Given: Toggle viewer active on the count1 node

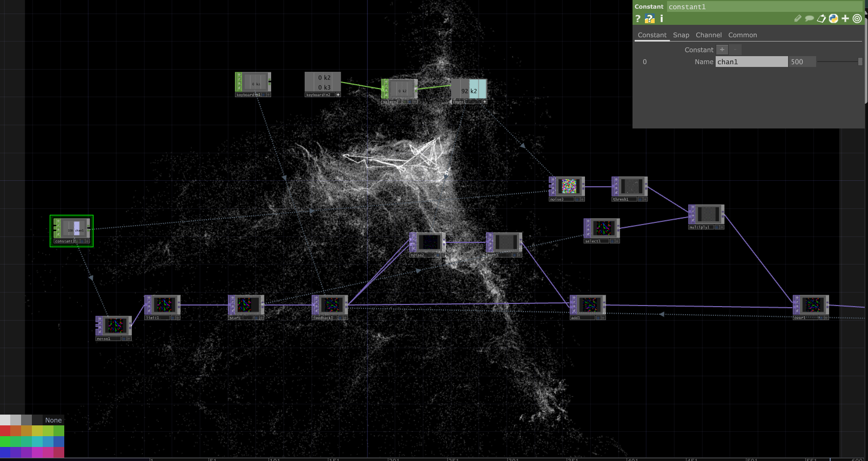Looking at the screenshot, I should click(x=485, y=102).
